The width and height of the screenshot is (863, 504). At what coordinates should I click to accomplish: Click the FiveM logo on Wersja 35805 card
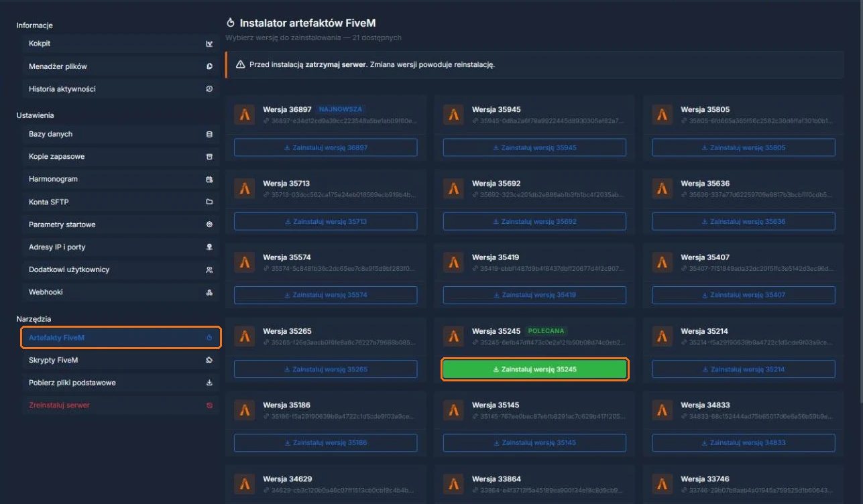(663, 115)
